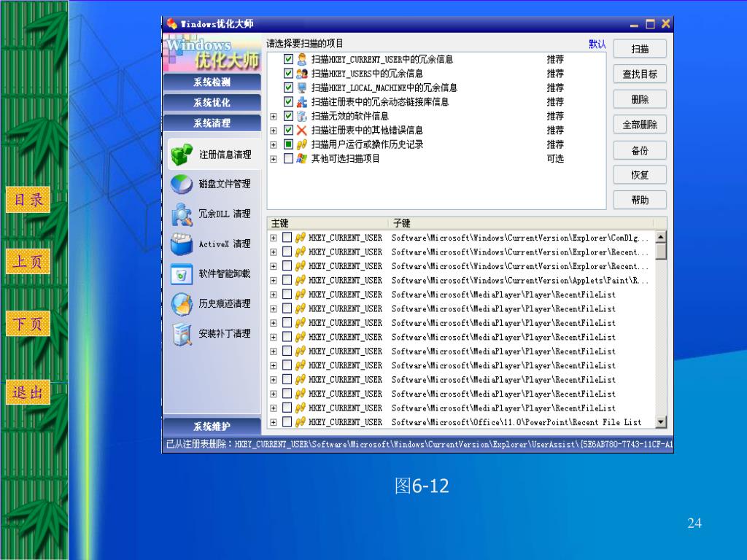Image resolution: width=747 pixels, height=560 pixels.
Task: Click icon of 扫描注册表中的冗余动态链接库信息
Action: click(x=301, y=102)
